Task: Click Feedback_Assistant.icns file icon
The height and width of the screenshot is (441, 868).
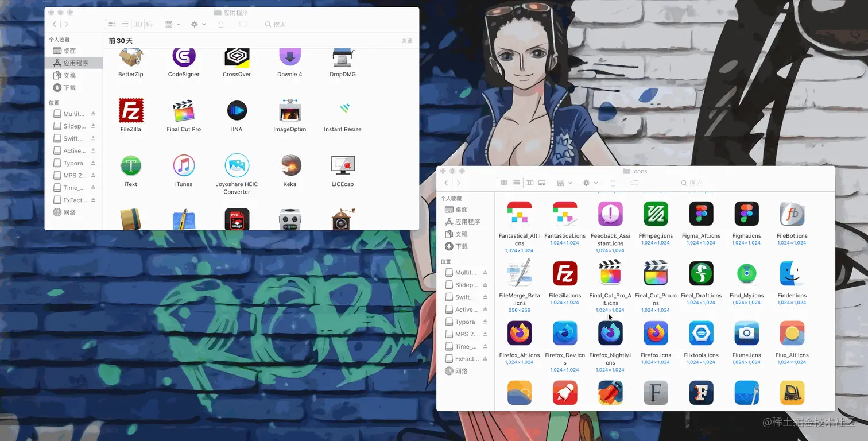Action: coord(610,214)
